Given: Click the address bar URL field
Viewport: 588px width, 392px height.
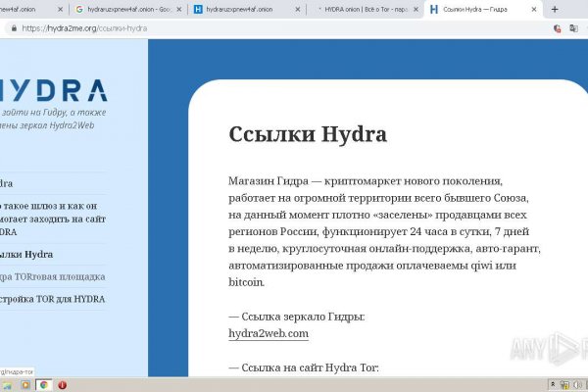Looking at the screenshot, I should tap(245, 28).
